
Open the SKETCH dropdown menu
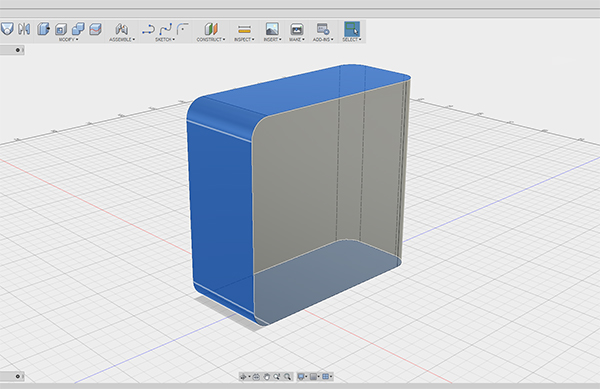[165, 39]
